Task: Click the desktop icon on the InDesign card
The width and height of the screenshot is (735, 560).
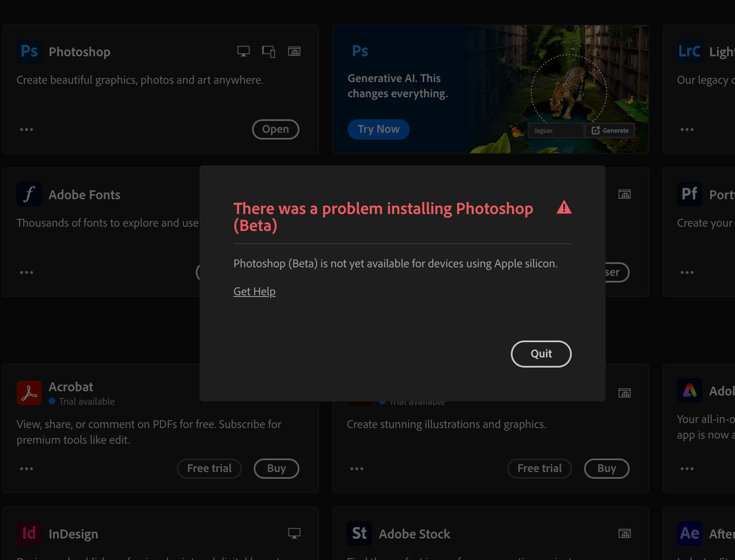Action: pyautogui.click(x=294, y=533)
